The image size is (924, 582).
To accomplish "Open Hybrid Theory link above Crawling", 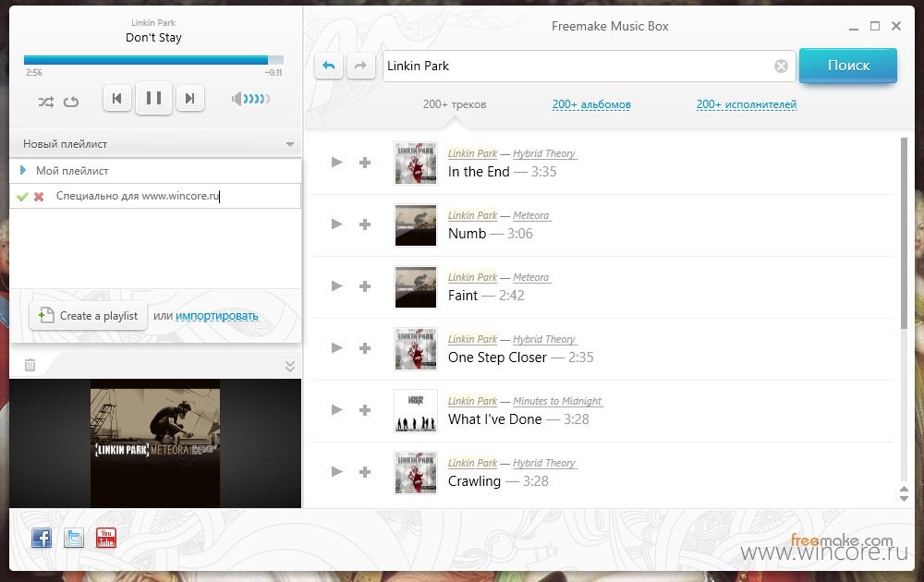I will tap(544, 463).
